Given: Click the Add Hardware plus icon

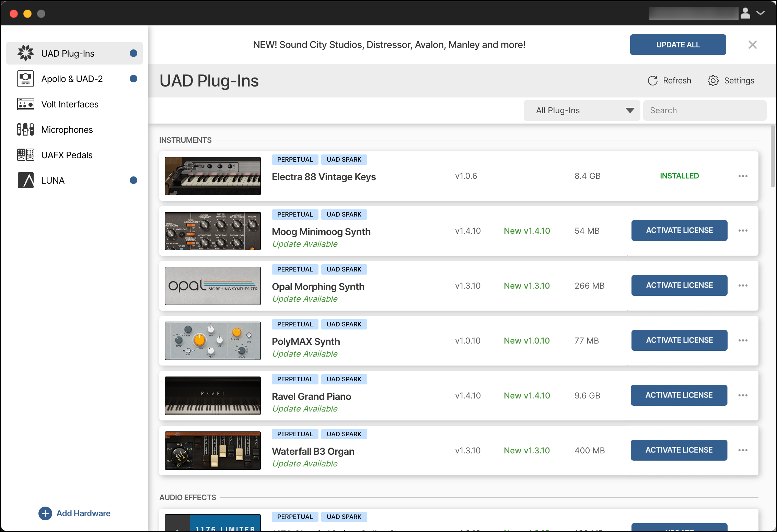Looking at the screenshot, I should (x=45, y=513).
